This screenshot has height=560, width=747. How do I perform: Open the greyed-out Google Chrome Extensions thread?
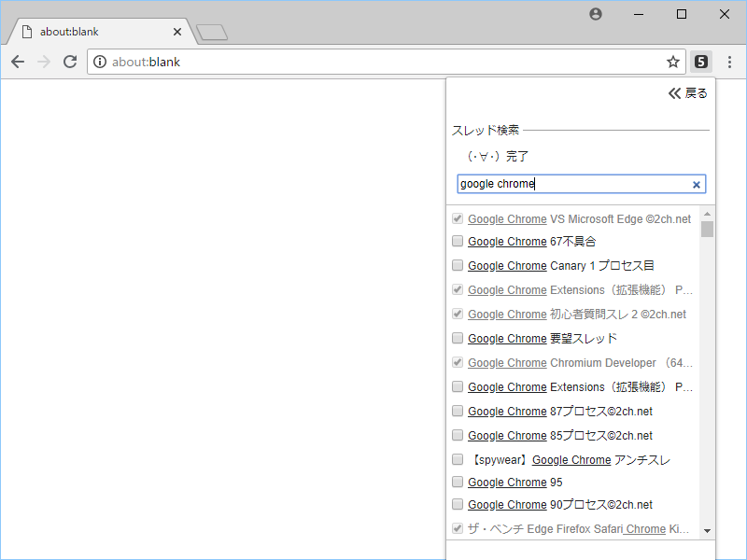[x=580, y=290]
